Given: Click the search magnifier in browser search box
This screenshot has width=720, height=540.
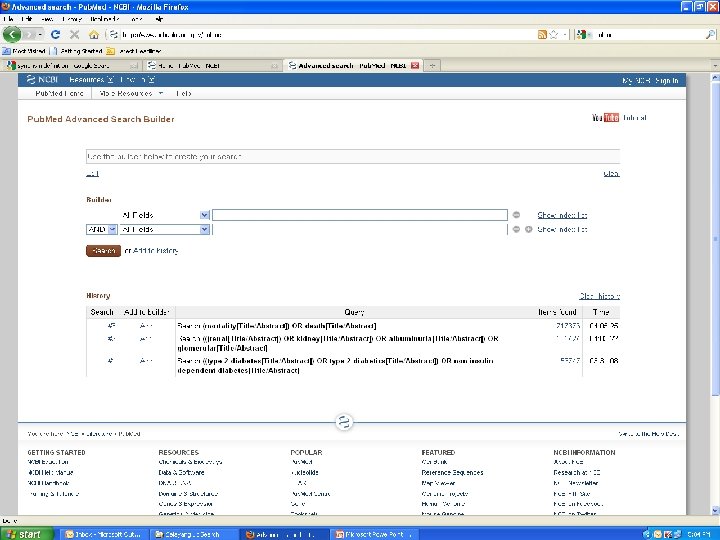Looking at the screenshot, I should [x=710, y=34].
